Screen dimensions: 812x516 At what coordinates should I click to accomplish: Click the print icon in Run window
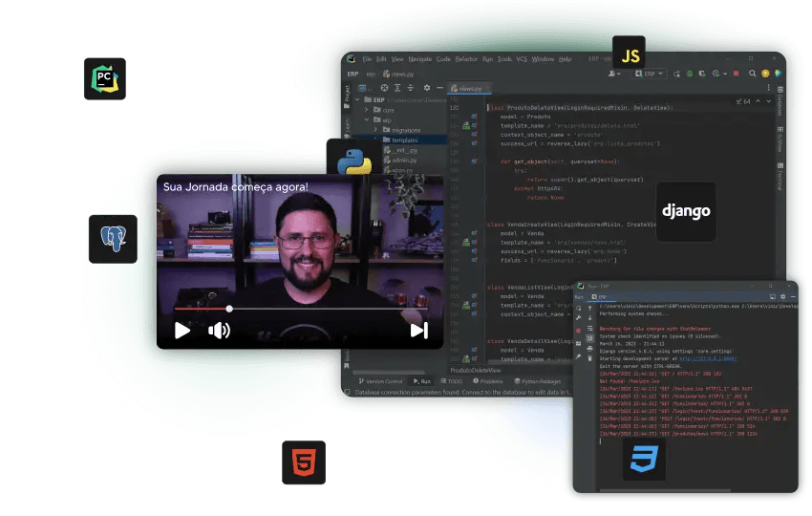tap(589, 349)
